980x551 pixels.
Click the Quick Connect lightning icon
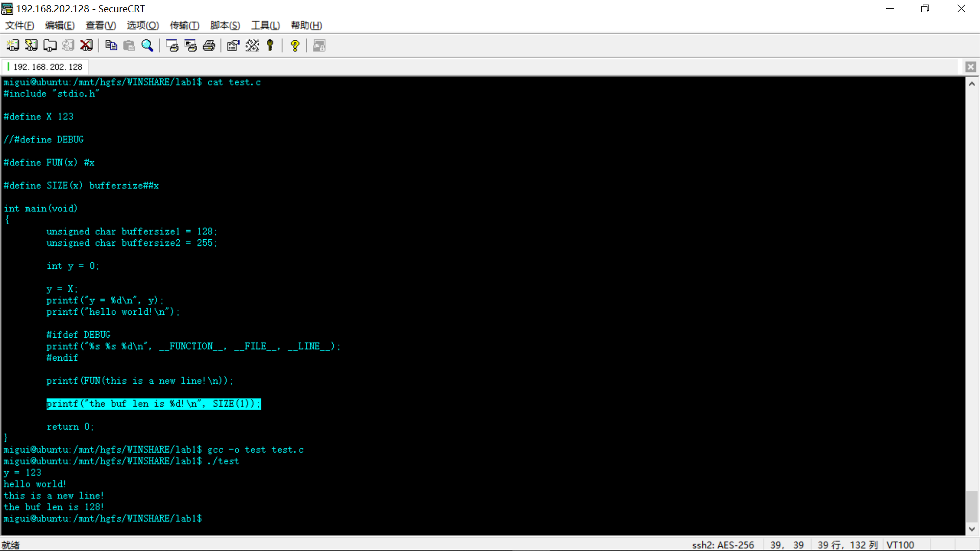(31, 45)
